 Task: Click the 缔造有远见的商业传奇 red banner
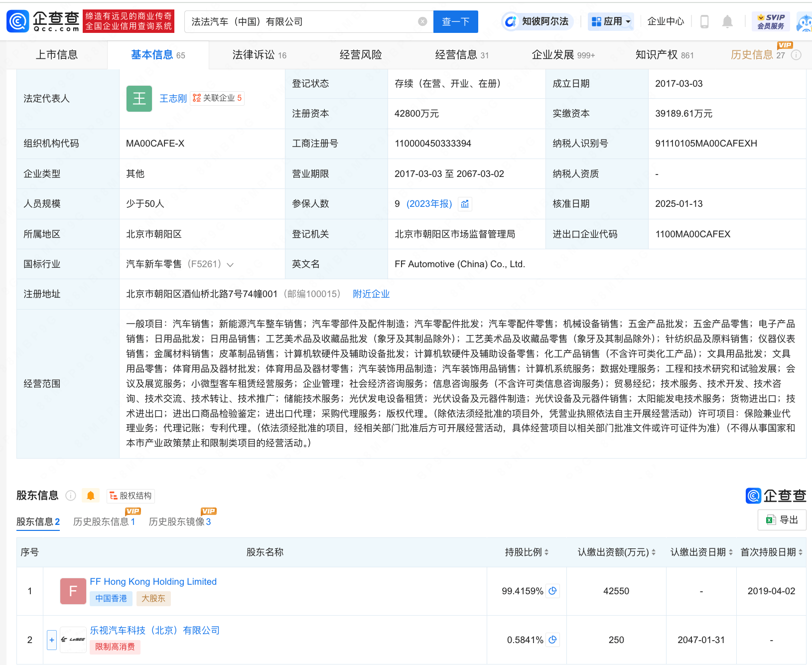(129, 21)
